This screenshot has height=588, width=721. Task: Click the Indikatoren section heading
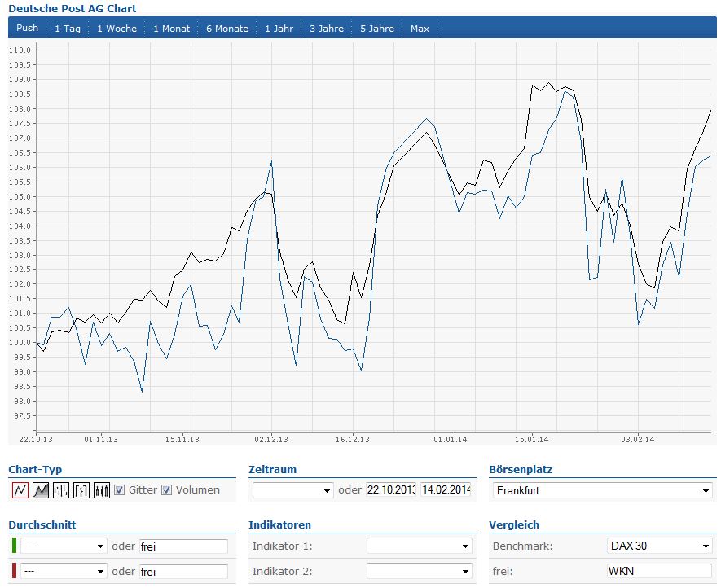279,525
